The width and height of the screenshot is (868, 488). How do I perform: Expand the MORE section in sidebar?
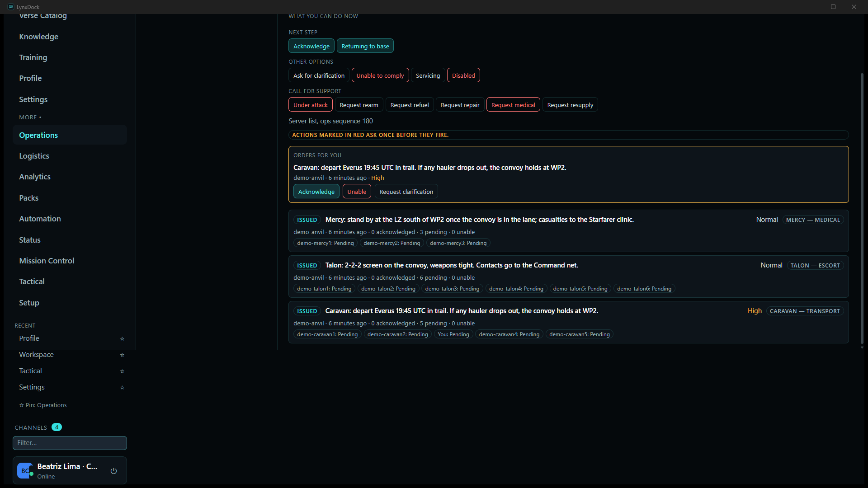30,117
